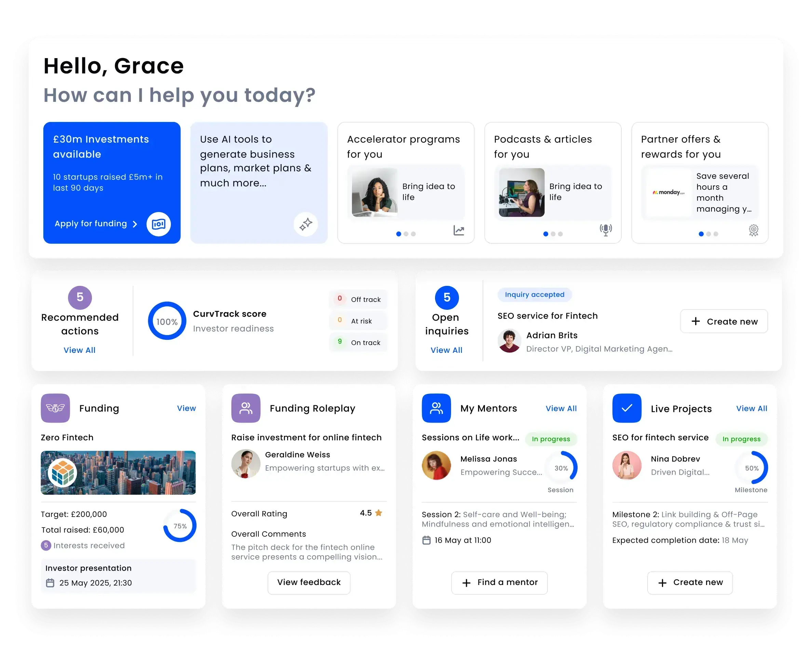Screen dimensions: 812x651
Task: Open View All on Recommended actions
Action: (x=80, y=350)
